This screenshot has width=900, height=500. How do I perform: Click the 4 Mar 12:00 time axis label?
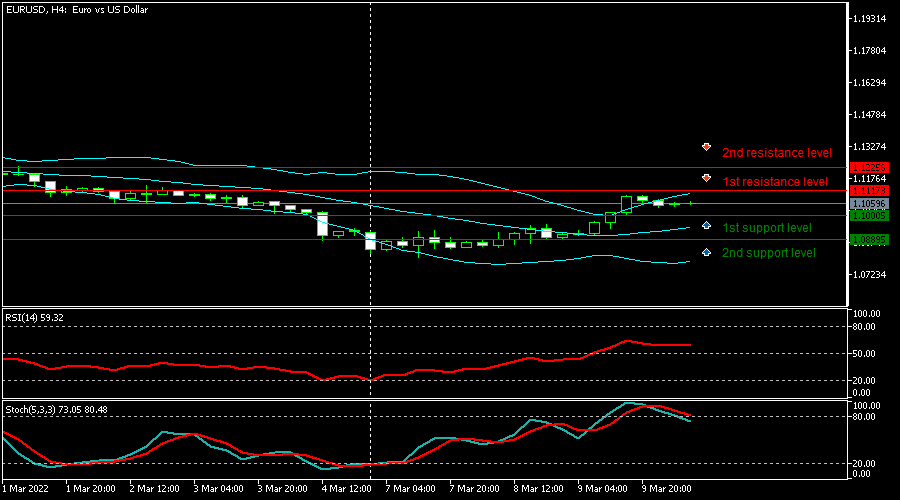[346, 489]
